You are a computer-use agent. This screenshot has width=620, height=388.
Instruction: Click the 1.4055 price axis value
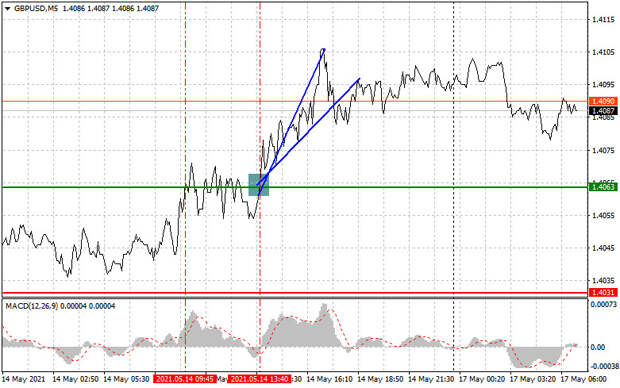point(603,216)
